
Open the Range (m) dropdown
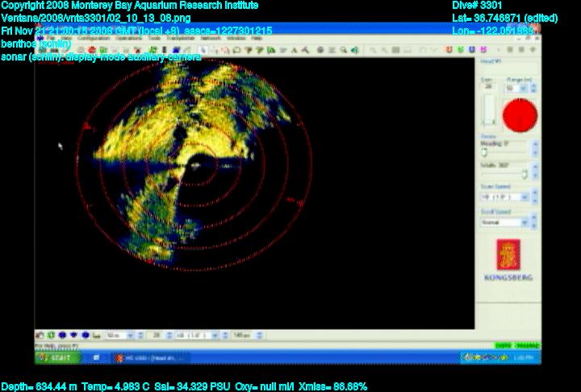pyautogui.click(x=524, y=88)
